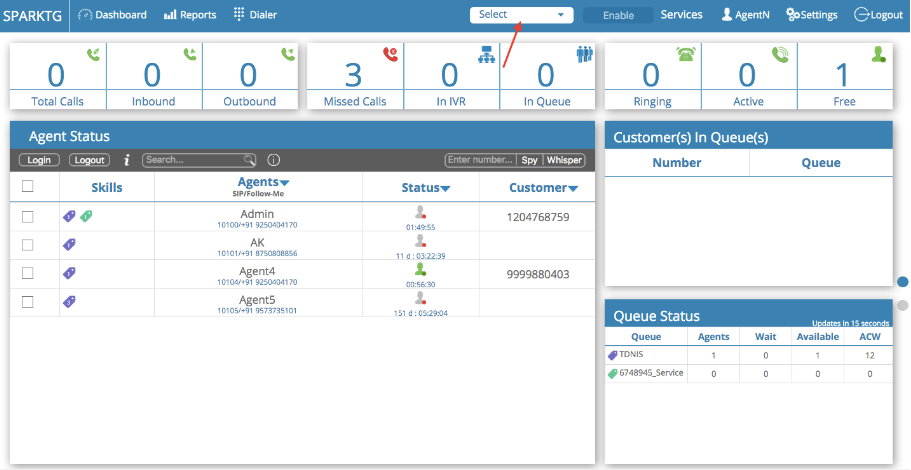911x470 pixels.
Task: Click the TDNIS queue name
Action: pos(632,354)
